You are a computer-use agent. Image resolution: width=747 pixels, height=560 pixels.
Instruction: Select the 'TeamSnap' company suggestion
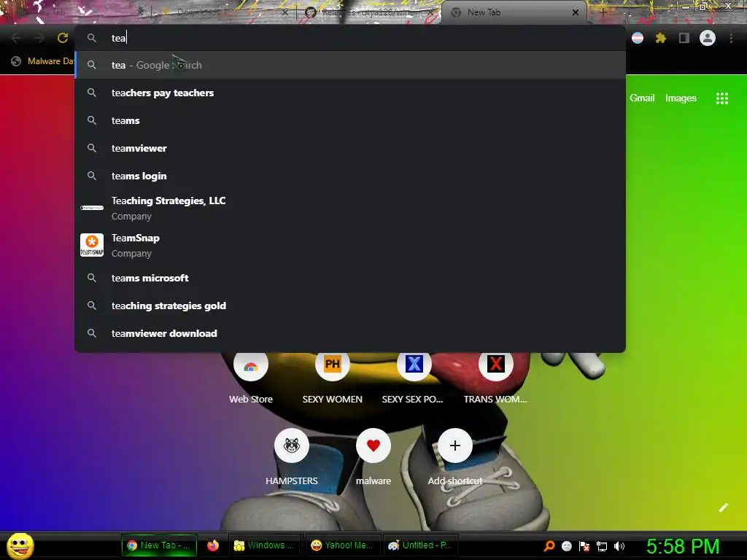click(350, 245)
